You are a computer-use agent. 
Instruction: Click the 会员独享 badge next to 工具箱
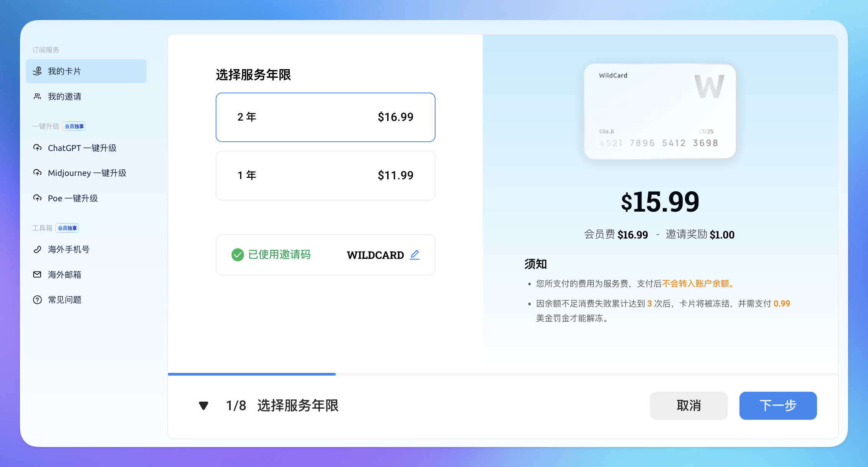[67, 228]
